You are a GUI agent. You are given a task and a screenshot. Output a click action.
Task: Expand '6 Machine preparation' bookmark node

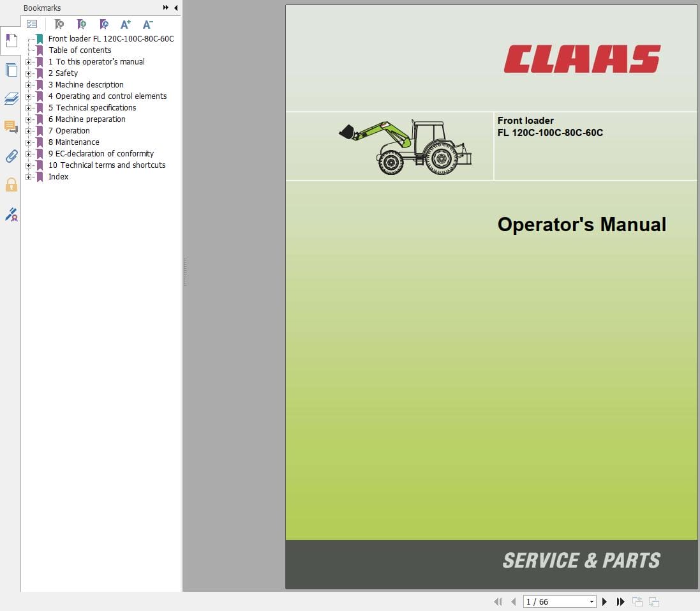tap(29, 119)
